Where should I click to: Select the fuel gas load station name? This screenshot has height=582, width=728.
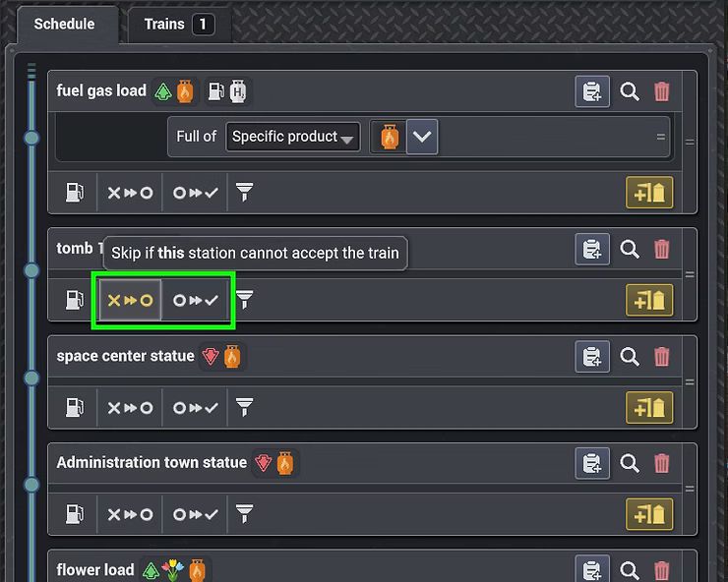click(x=101, y=90)
